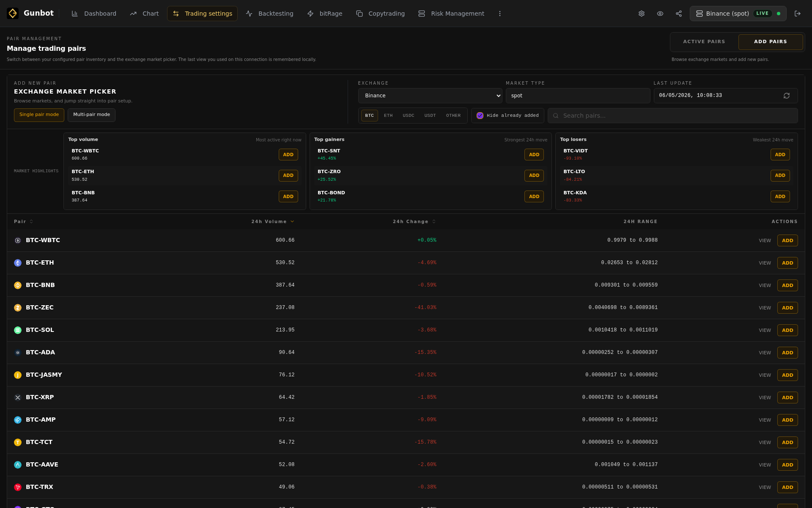Add BTC-BOND from Top gainers

[x=534, y=196]
